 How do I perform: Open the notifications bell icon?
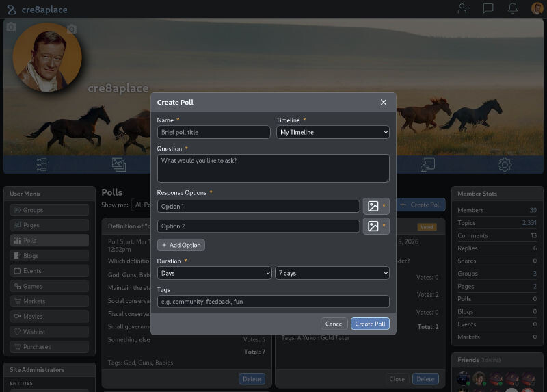(512, 9)
